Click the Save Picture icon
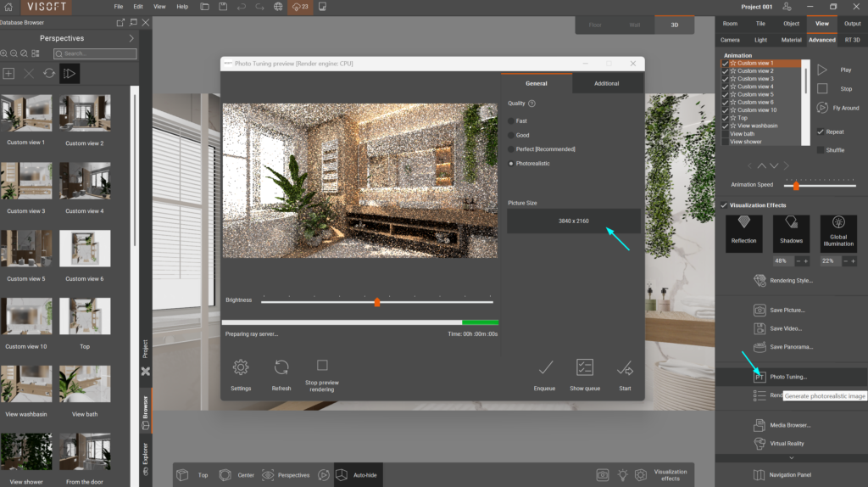The image size is (868, 487). [759, 311]
